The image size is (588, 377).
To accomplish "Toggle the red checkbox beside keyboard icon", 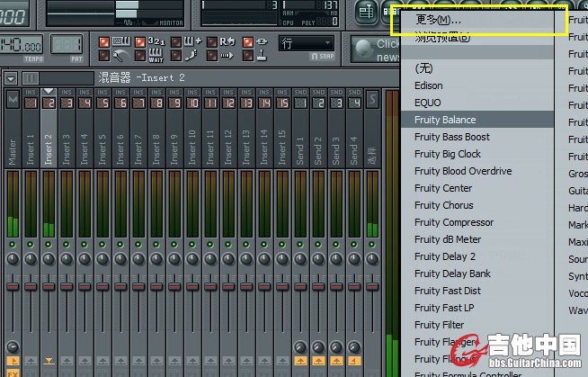I will tap(103, 41).
